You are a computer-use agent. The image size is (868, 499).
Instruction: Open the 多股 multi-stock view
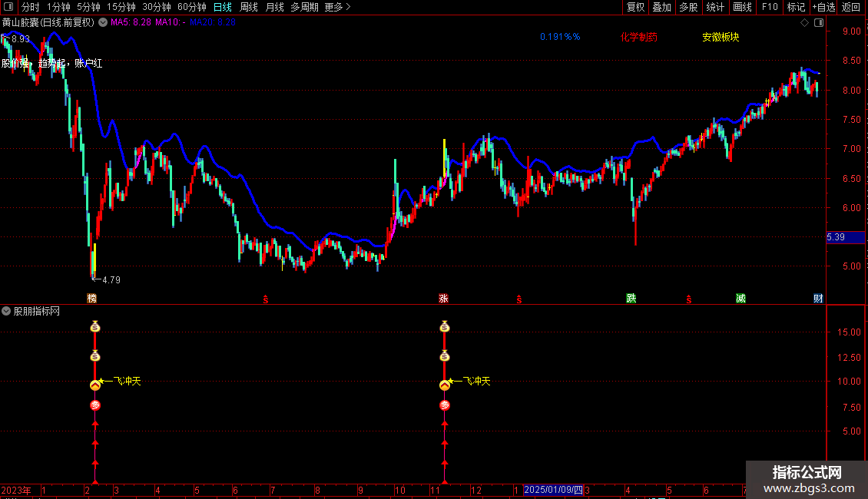(688, 7)
